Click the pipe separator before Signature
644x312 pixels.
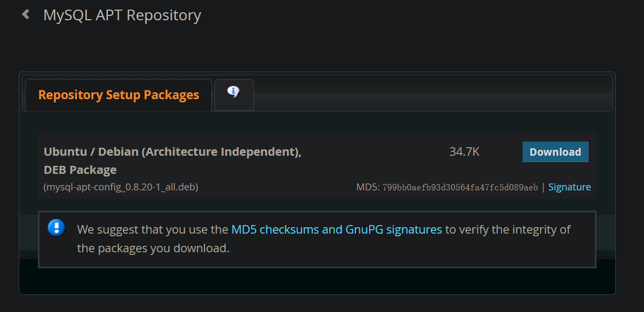[x=543, y=187]
